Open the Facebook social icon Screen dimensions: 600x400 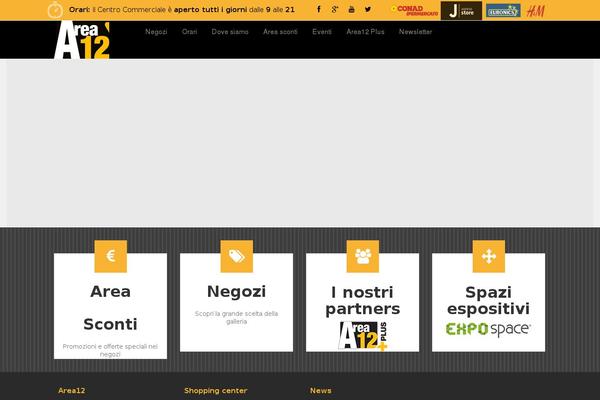coord(319,9)
